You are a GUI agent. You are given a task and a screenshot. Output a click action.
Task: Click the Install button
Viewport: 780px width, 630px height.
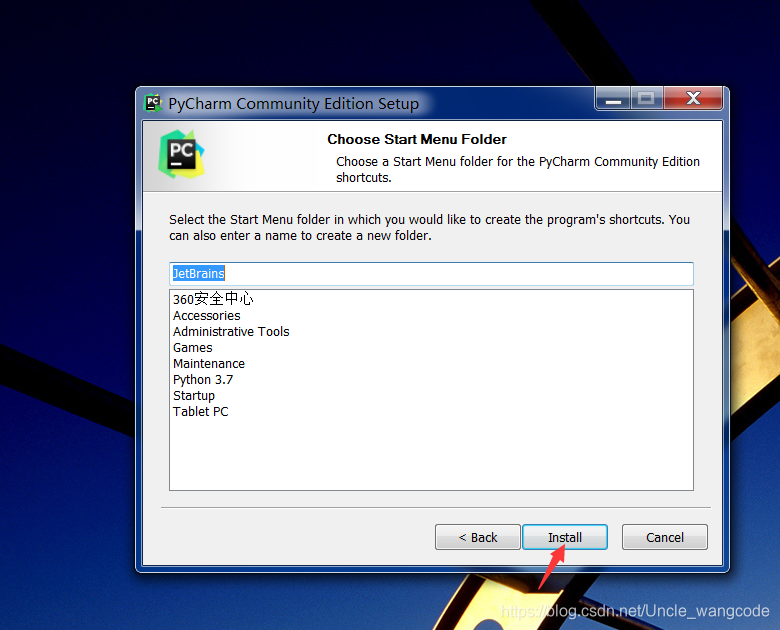(565, 537)
